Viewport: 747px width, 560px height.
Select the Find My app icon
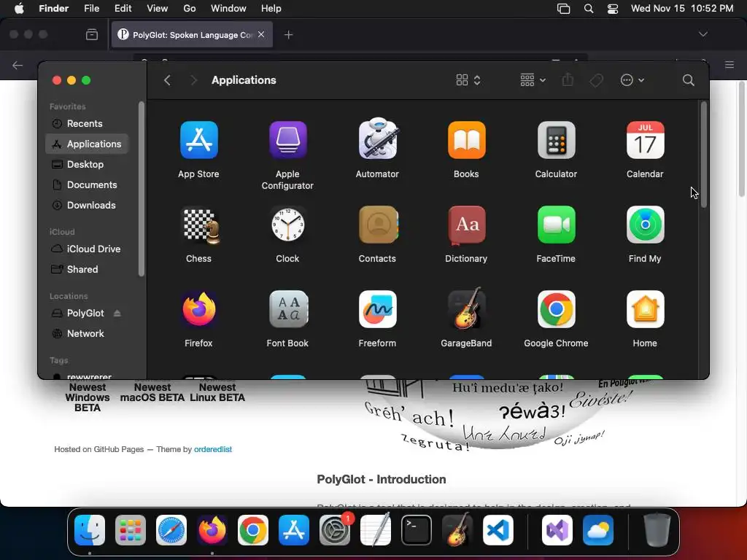645,225
